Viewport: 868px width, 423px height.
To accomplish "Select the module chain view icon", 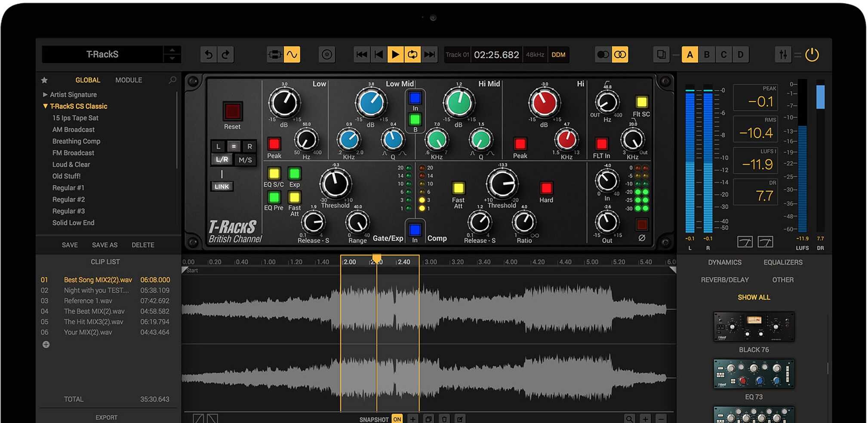I will coord(275,55).
